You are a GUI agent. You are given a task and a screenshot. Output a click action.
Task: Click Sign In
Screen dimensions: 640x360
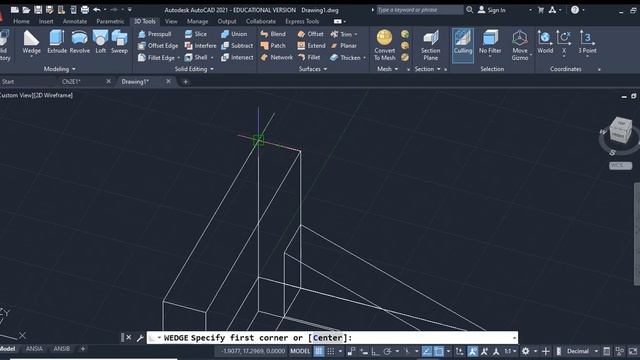tap(492, 10)
